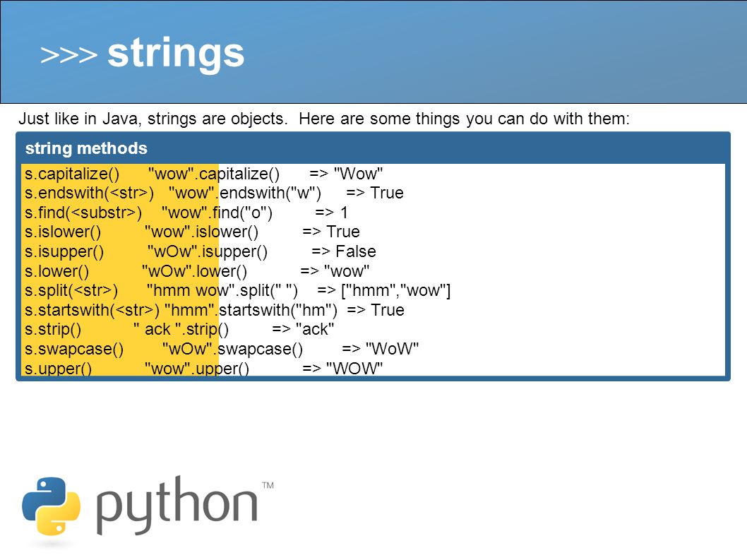The image size is (747, 560).
Task: Click the example '"hmm".startswith("hm")'
Action: pyautogui.click(x=251, y=310)
